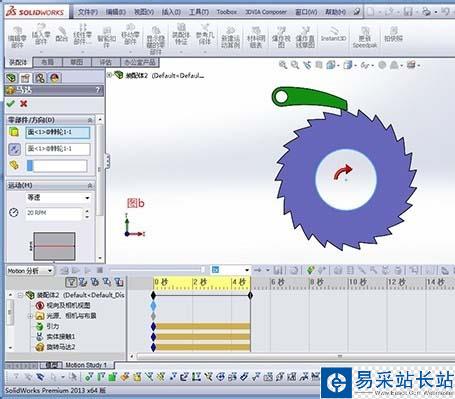Click the 拍快照 snapshot tool
Image resolution: width=455 pixels, height=399 pixels.
393,34
